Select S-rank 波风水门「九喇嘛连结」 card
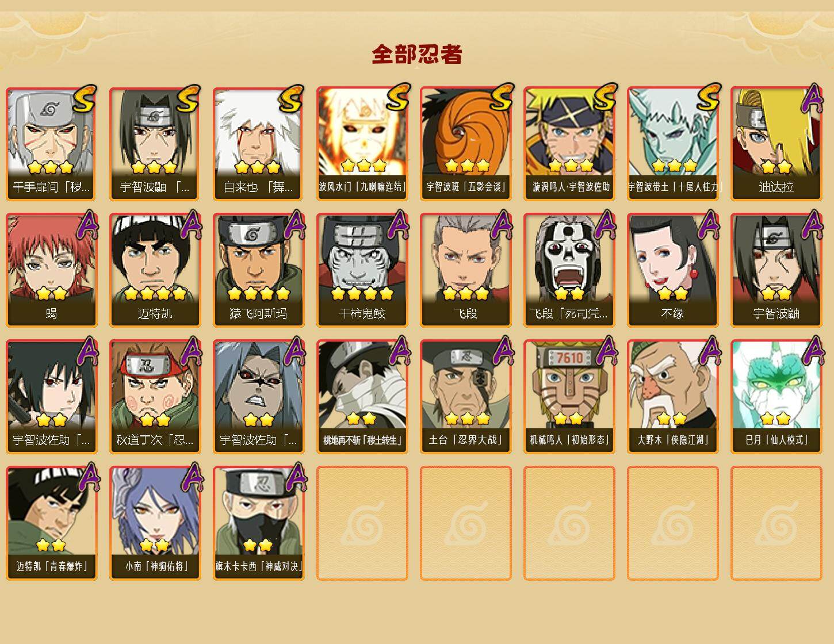Screen dimensions: 834x644 point(362,144)
